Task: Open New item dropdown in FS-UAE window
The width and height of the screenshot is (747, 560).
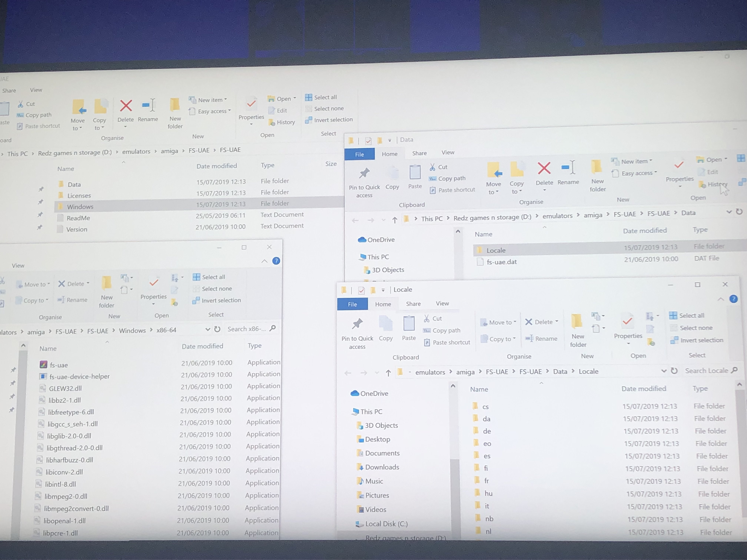Action: [x=208, y=100]
